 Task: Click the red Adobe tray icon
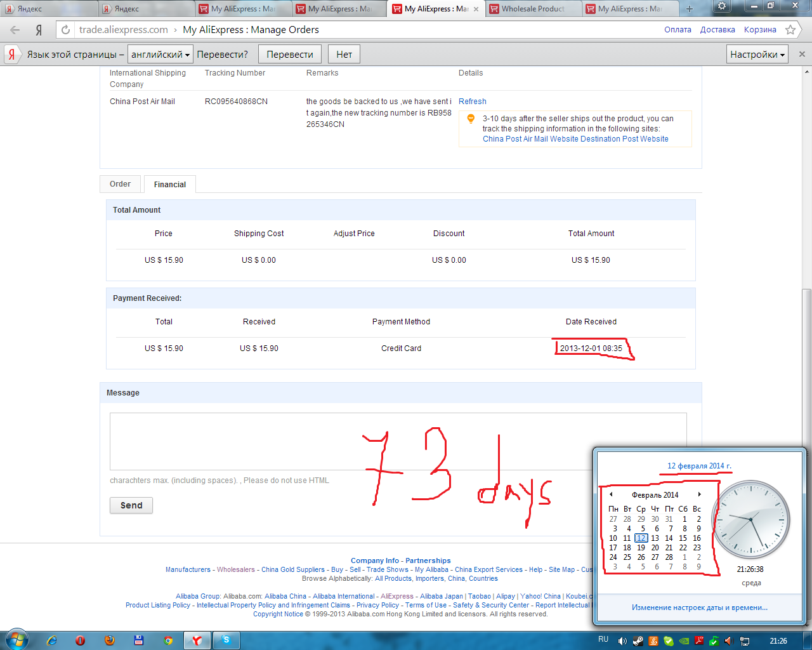click(x=699, y=641)
